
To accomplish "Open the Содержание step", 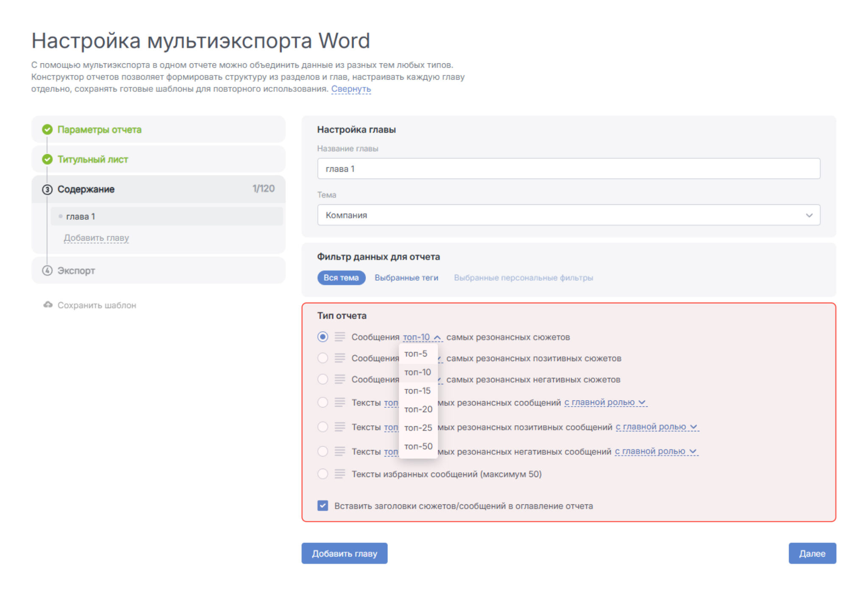I will [x=158, y=189].
